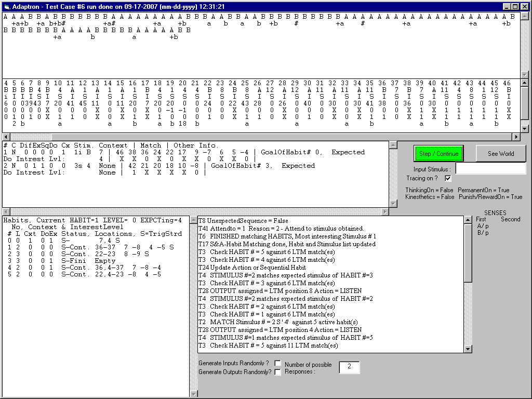The width and height of the screenshot is (532, 399).
Task: Select 'T2 MATCH Stimulus # = 2' log line
Action: (278, 322)
